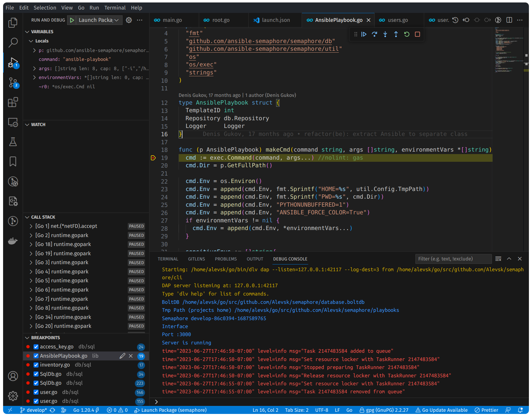Select the Testing beaker icon
Image resolution: width=532 pixels, height=417 pixels.
[13, 142]
